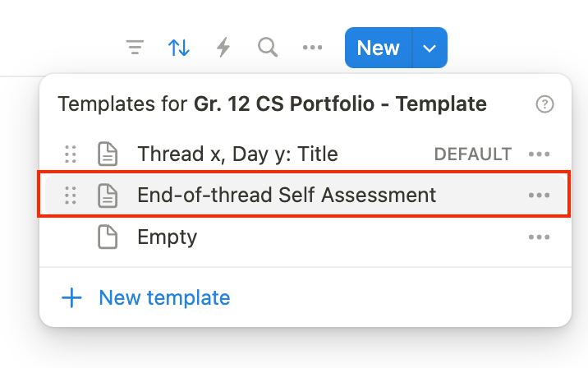Choose End-of-thread Self Assessment template

287,195
